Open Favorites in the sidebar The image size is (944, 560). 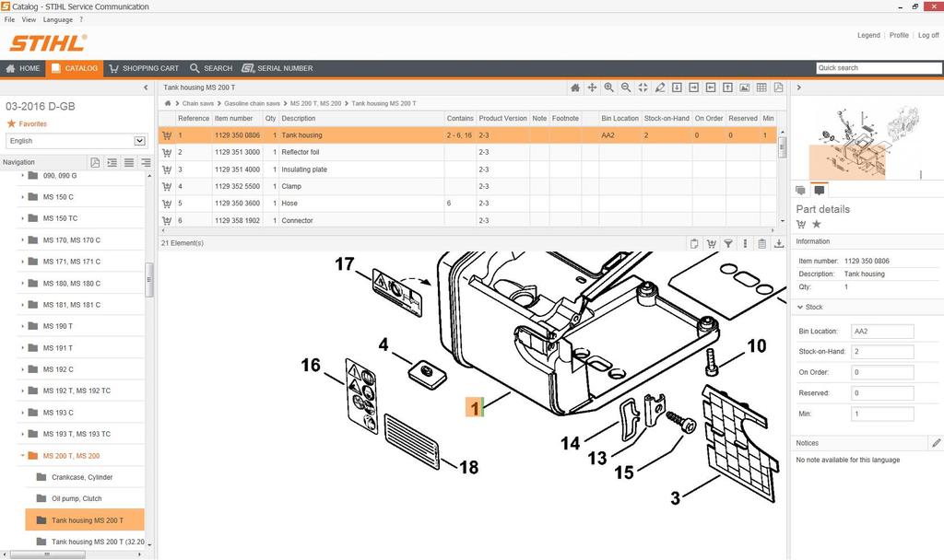[x=27, y=124]
